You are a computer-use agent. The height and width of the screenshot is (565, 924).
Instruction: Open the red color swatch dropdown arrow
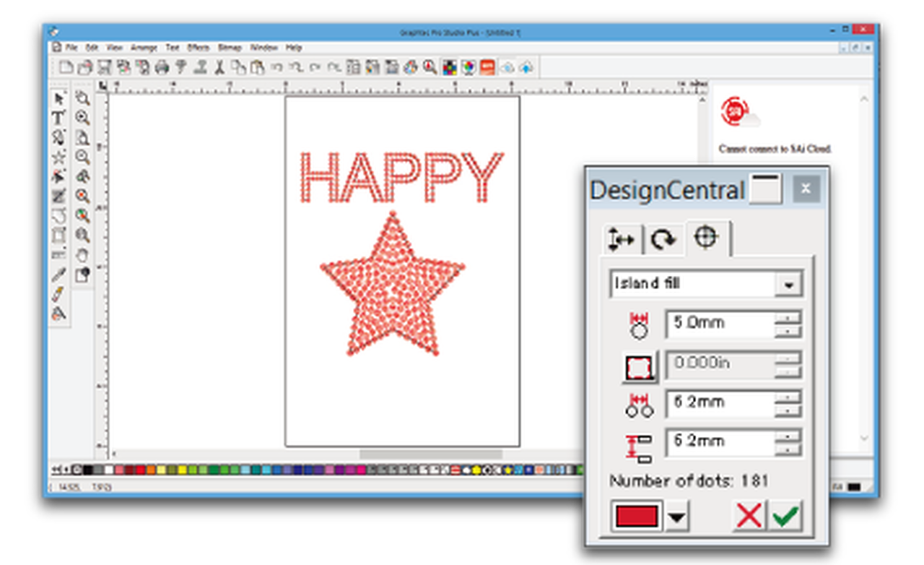click(x=677, y=517)
